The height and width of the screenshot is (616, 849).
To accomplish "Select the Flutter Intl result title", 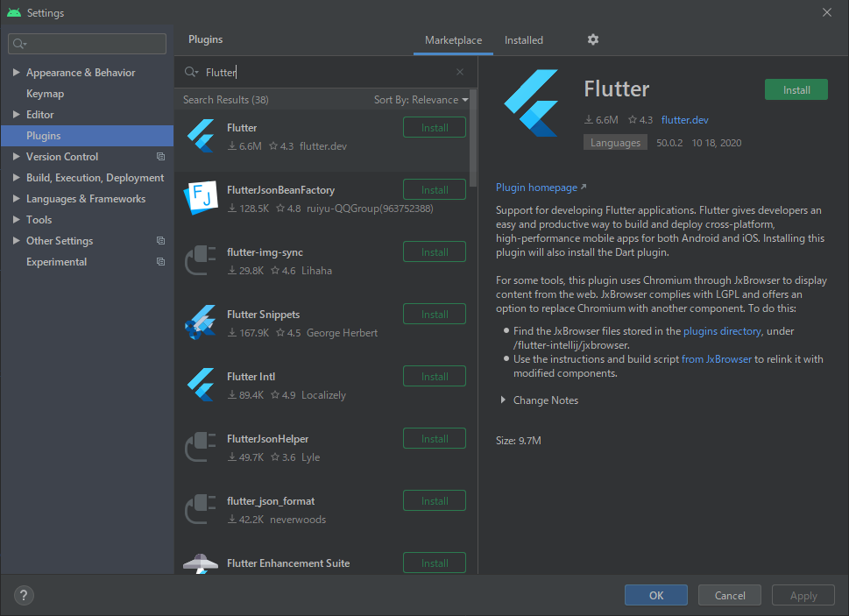I will click(x=251, y=377).
